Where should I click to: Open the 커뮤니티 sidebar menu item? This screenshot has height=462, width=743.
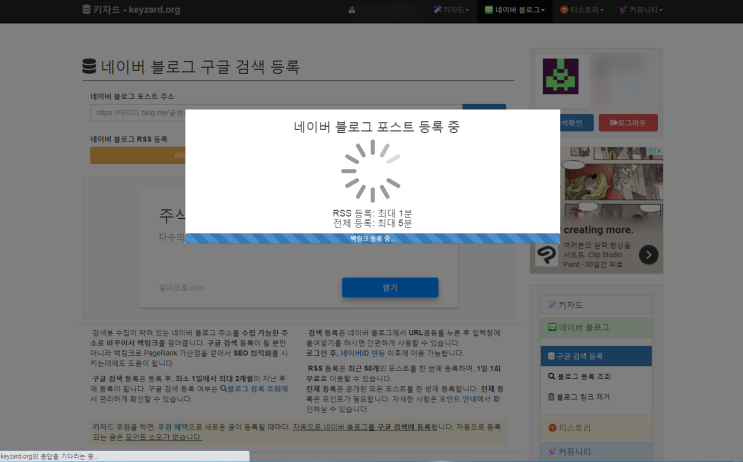596,452
